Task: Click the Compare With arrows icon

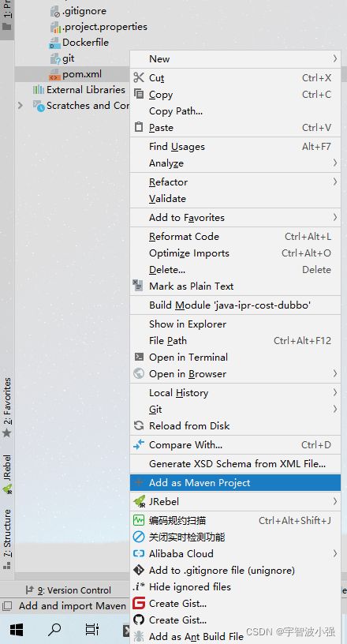Action: 139,444
